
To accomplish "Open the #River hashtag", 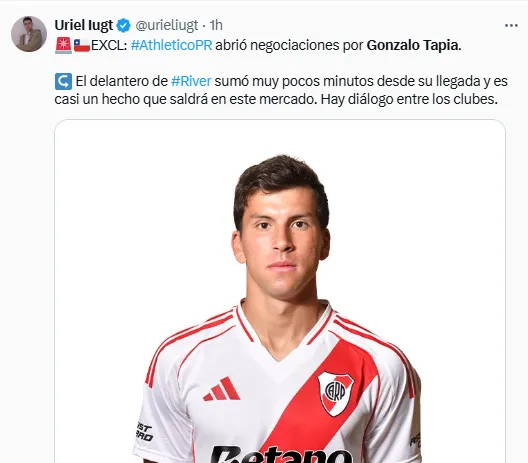I will coord(191,81).
